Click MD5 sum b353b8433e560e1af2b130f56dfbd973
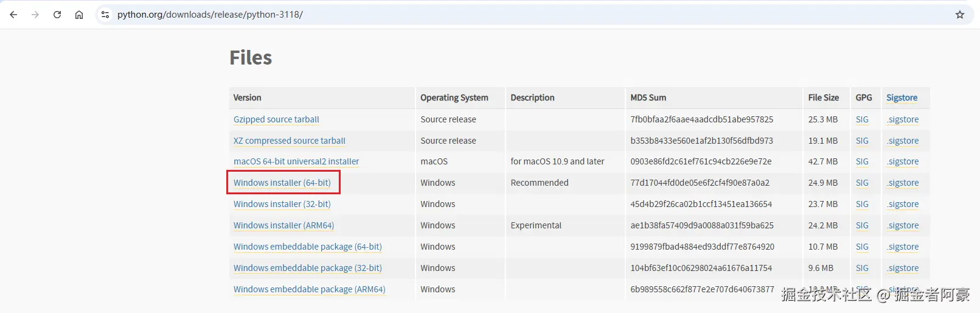Image resolution: width=980 pixels, height=313 pixels. 702,141
